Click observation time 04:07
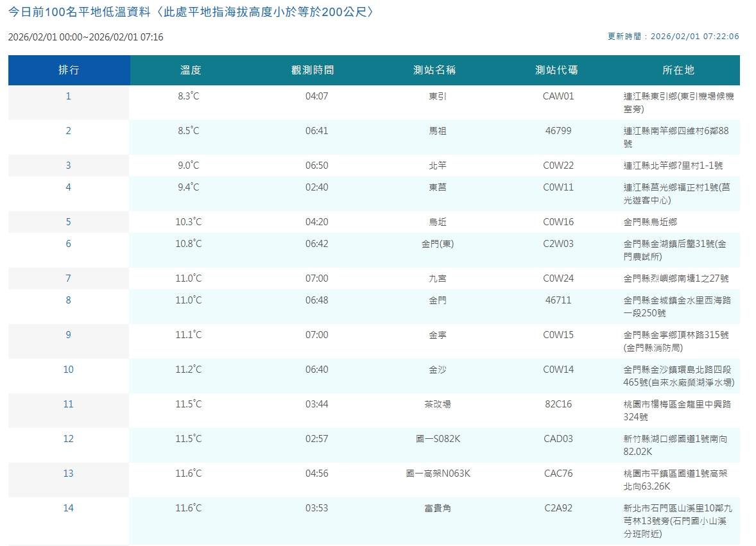Viewport: 756px width, 546px height. pyautogui.click(x=317, y=96)
